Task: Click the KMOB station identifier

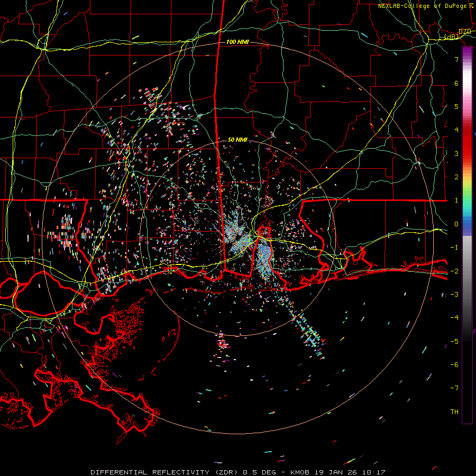Action: 300,472
